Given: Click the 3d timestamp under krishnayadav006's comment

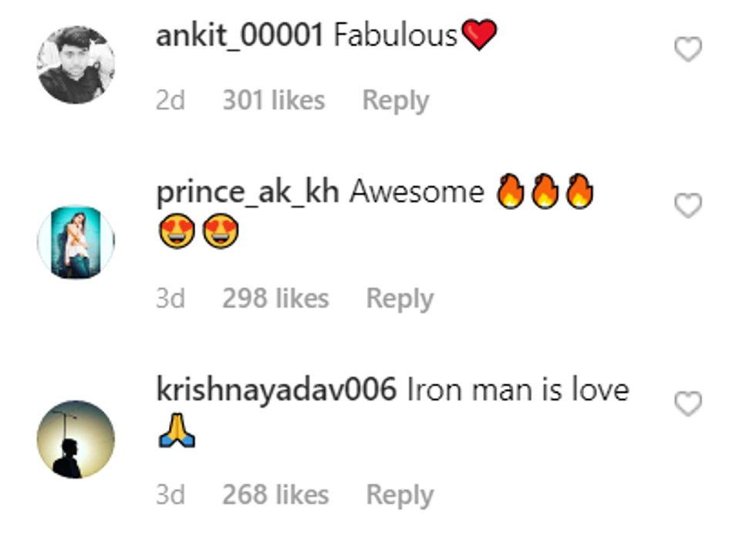Looking at the screenshot, I should [x=170, y=495].
